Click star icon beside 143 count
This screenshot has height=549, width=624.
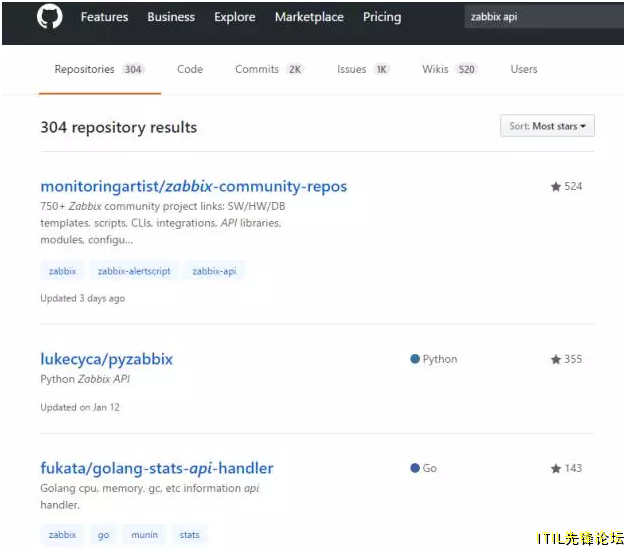coord(556,468)
